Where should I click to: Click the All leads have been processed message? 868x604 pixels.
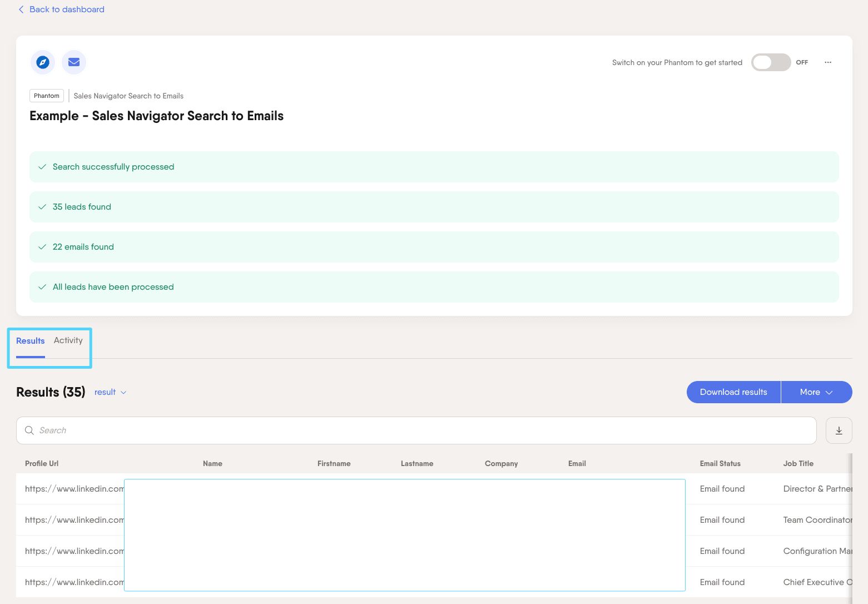[434, 287]
